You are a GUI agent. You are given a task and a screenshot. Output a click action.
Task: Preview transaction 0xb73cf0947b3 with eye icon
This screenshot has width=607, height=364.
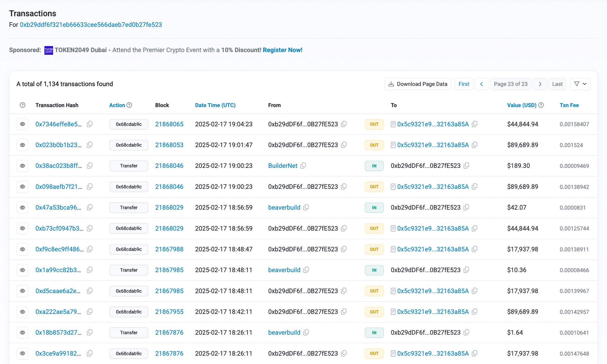pyautogui.click(x=23, y=228)
